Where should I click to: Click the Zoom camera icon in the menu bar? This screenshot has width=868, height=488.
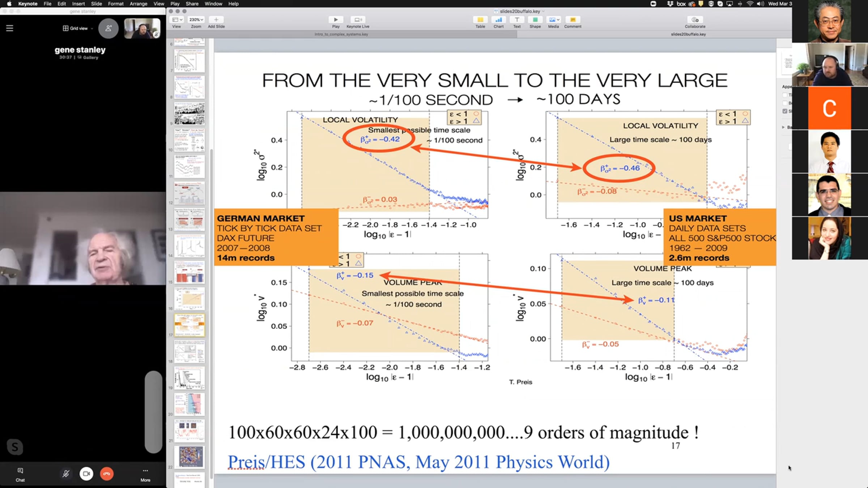[x=654, y=4]
